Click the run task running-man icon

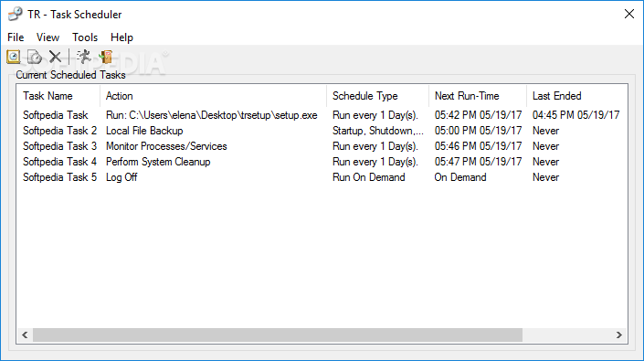click(84, 57)
